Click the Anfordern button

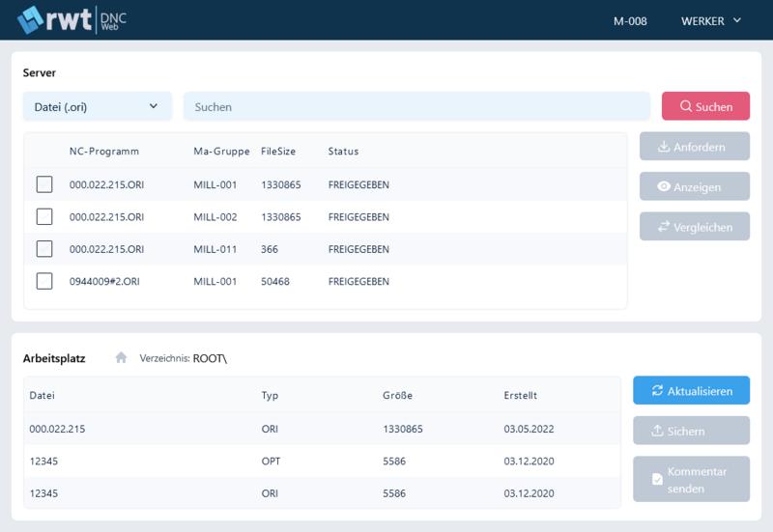[694, 147]
